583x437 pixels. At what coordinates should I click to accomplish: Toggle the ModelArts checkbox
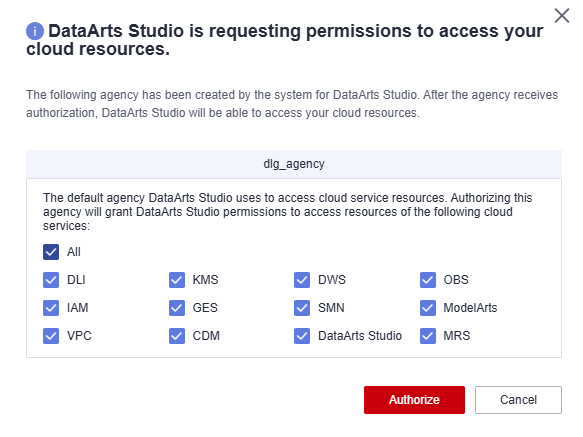click(428, 308)
